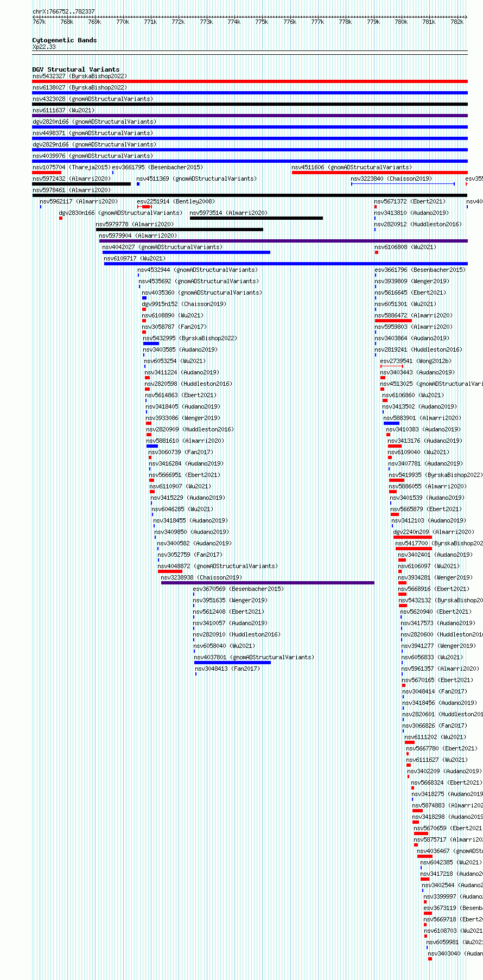Click the Cytogenetic Bands track title

pyautogui.click(x=65, y=40)
